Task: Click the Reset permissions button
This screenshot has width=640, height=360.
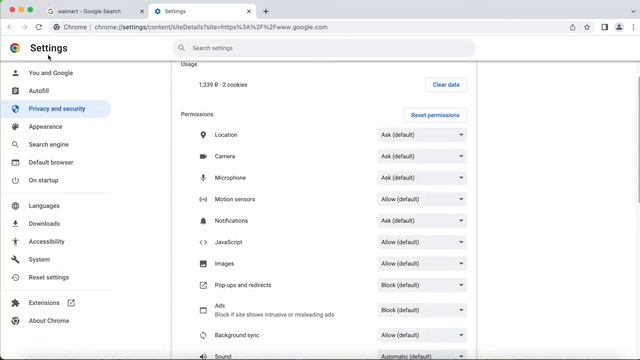Action: pos(435,115)
